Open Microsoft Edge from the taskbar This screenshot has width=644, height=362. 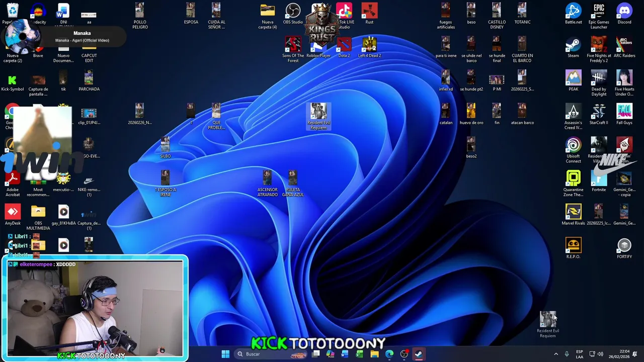pyautogui.click(x=389, y=354)
